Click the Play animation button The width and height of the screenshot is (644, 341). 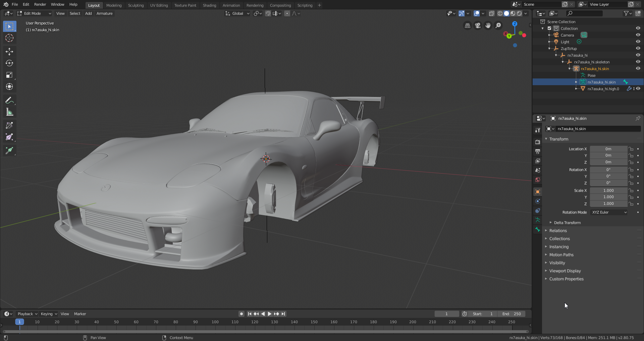tap(269, 314)
